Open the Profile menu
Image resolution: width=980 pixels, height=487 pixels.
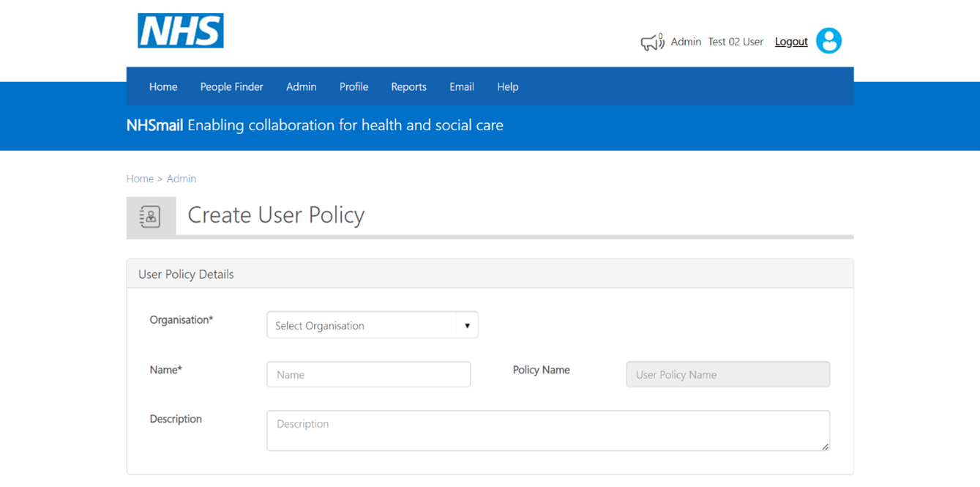354,86
